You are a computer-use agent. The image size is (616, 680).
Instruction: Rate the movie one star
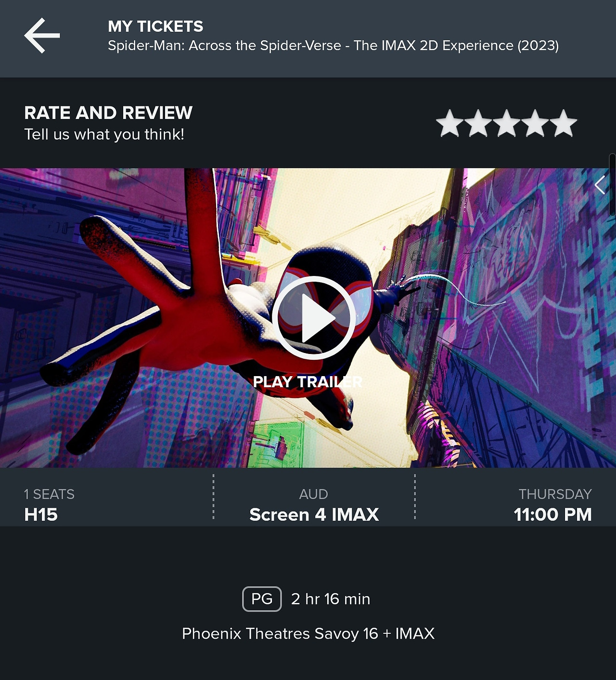[450, 124]
